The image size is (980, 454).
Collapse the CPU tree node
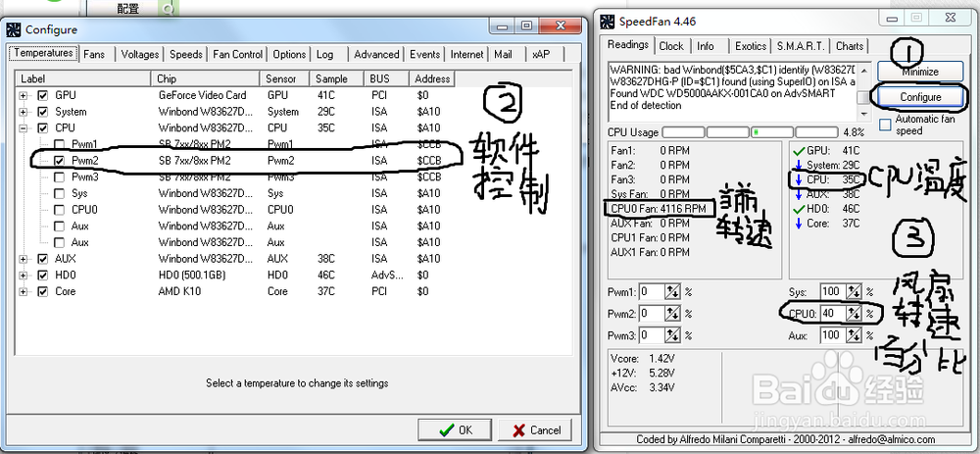(x=24, y=128)
